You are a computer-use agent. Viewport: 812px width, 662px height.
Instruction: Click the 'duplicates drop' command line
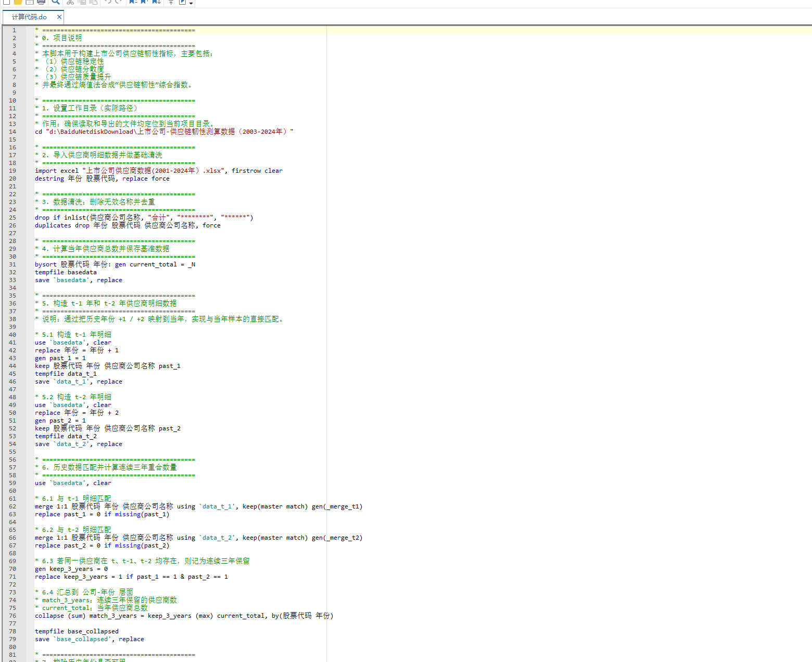(128, 225)
